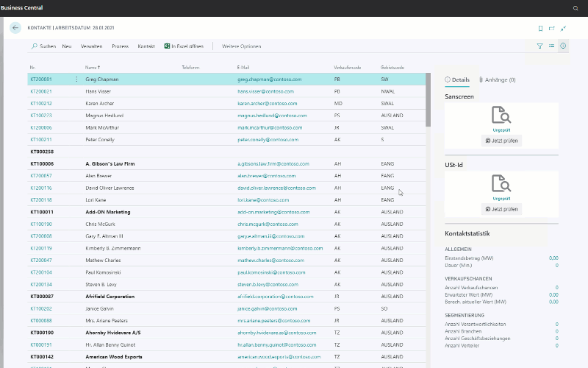The image size is (588, 368).
Task: Open the Neu menu
Action: pyautogui.click(x=67, y=46)
